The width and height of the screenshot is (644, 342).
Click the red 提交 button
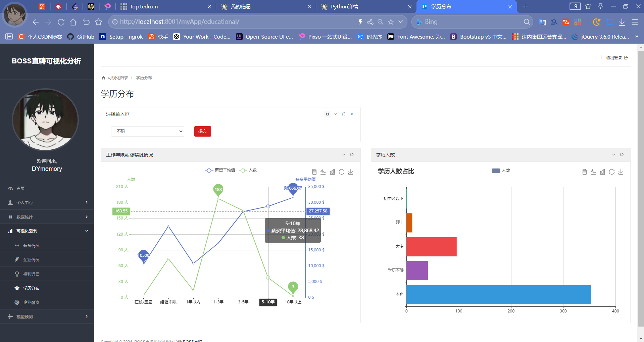[x=203, y=131]
